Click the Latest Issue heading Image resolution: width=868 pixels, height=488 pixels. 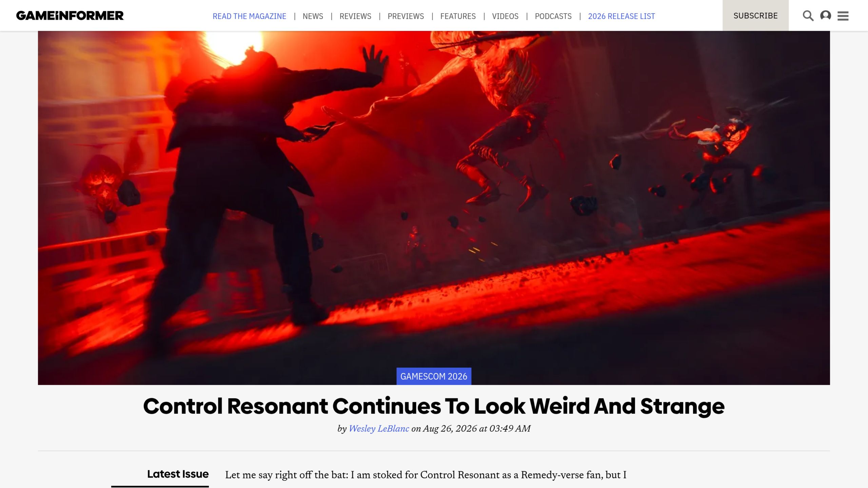[178, 474]
